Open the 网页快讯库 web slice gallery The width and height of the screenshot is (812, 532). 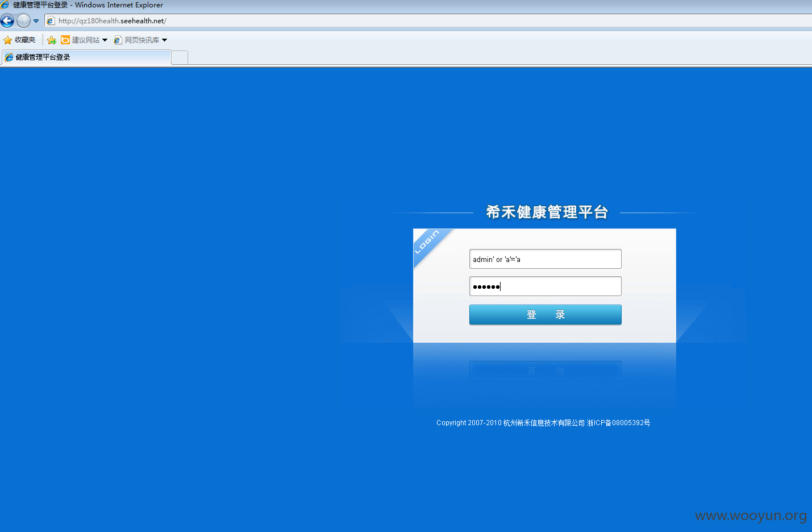pos(141,40)
